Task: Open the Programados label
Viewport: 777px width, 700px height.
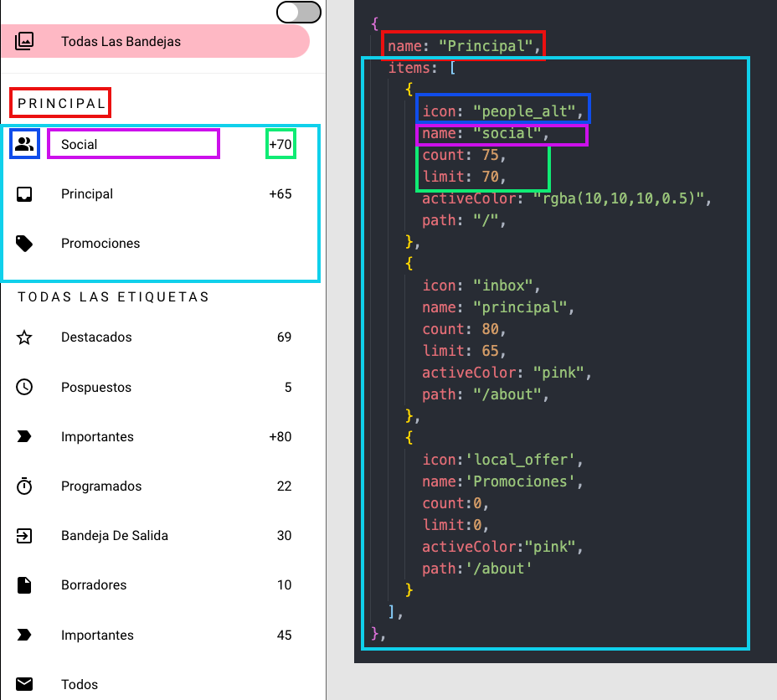Action: click(101, 486)
